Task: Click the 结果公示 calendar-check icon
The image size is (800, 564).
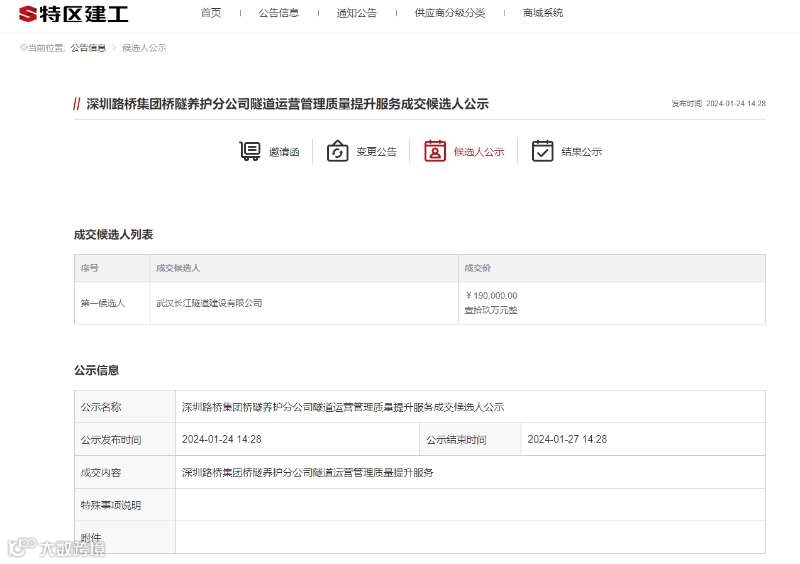Action: click(542, 151)
